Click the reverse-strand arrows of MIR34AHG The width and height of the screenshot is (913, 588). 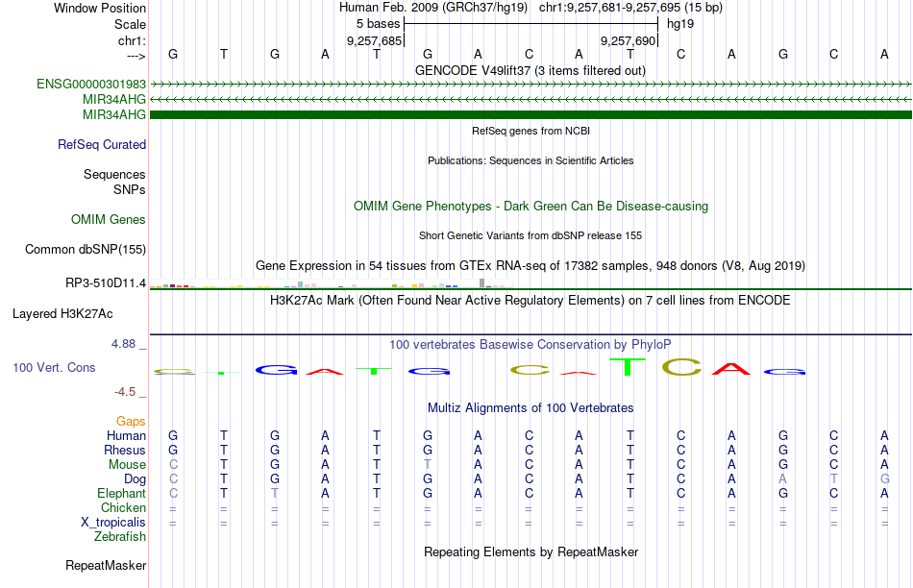pyautogui.click(x=531, y=100)
